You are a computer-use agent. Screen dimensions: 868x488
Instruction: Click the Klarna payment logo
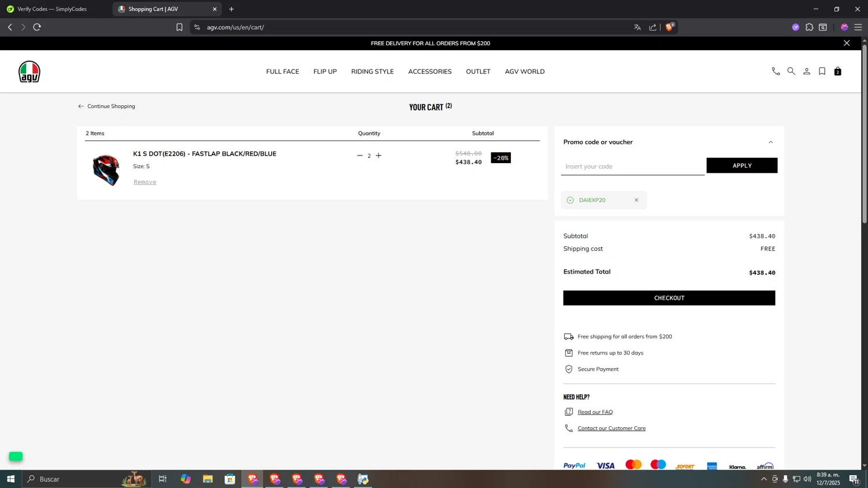[737, 467]
